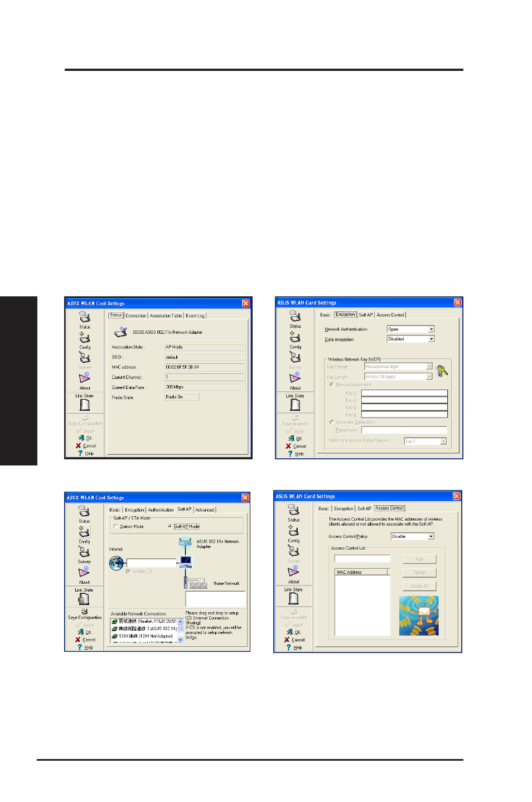Click the Internet globe icon in the Soft AP window
The image size is (532, 802).
click(x=117, y=563)
